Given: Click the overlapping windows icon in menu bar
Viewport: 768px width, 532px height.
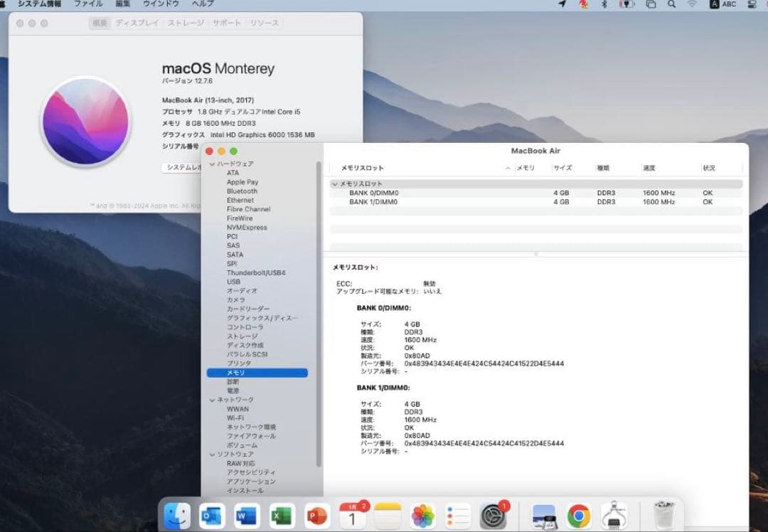Looking at the screenshot, I should [x=651, y=4].
